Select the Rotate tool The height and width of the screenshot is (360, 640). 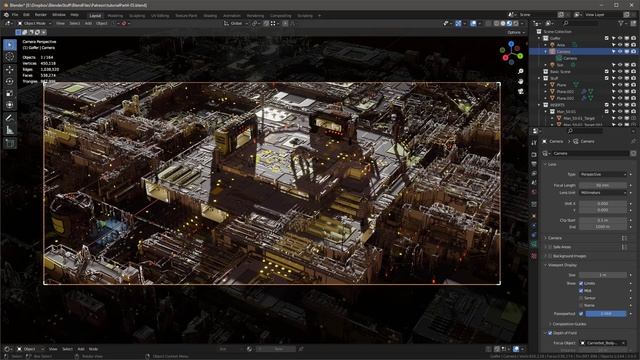(10, 82)
